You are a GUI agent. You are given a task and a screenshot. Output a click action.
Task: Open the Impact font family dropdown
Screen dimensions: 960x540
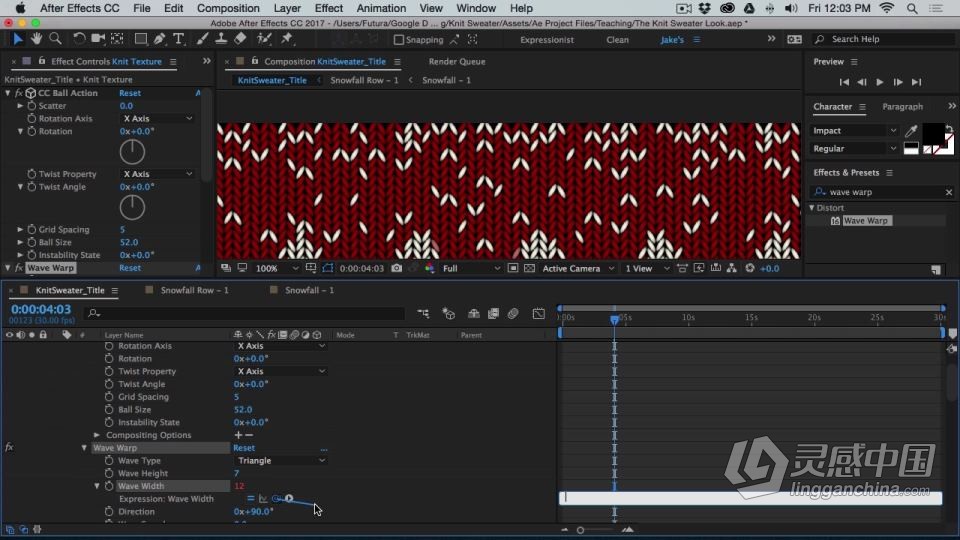(854, 130)
